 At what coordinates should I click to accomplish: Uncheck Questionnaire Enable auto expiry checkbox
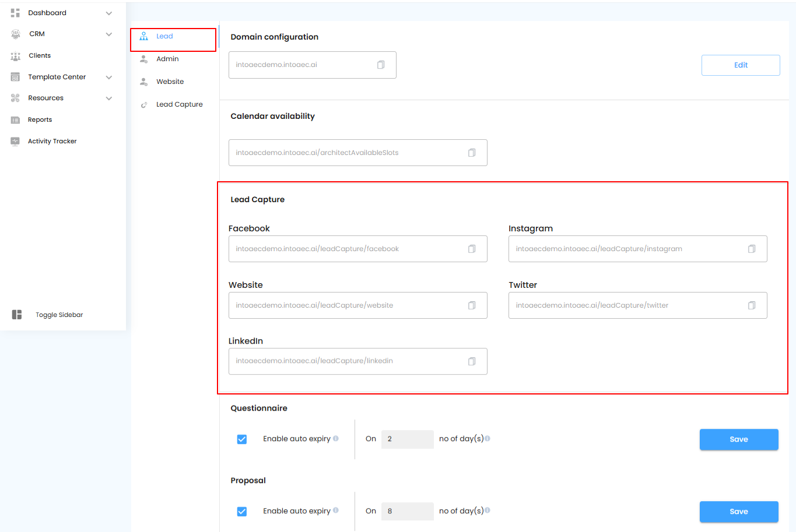[x=242, y=439]
